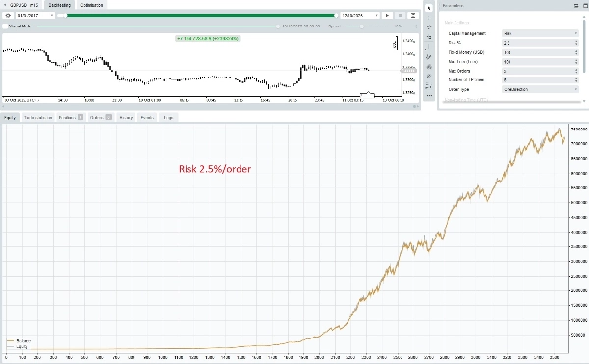Click Parameters panel layout icon

tap(576, 6)
